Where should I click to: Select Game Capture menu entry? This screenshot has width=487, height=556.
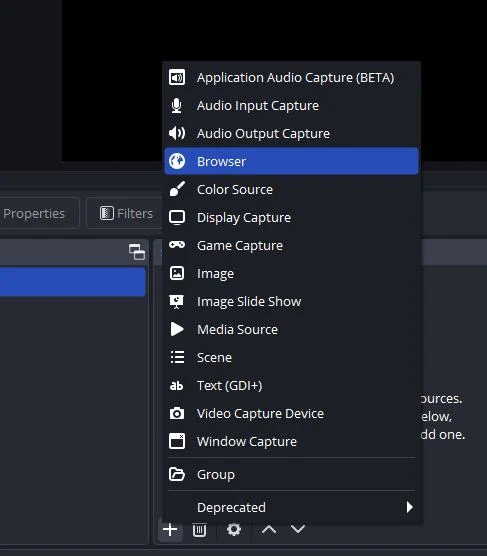click(x=291, y=245)
